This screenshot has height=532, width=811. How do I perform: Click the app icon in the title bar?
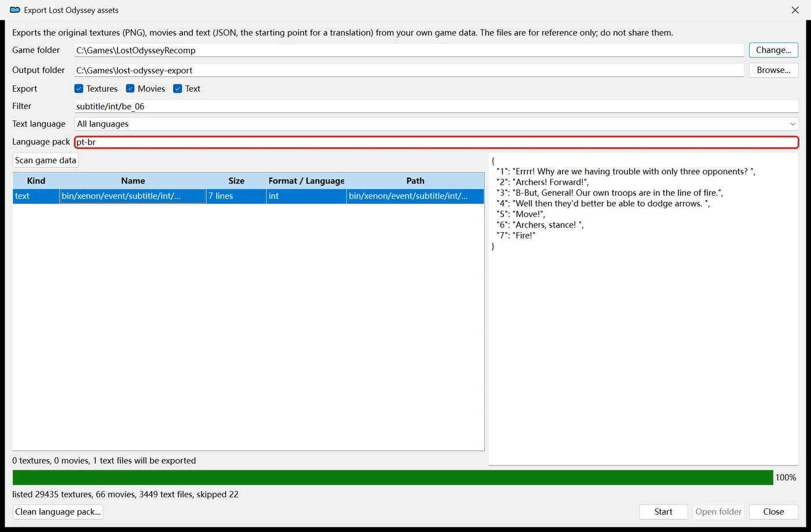coord(15,10)
